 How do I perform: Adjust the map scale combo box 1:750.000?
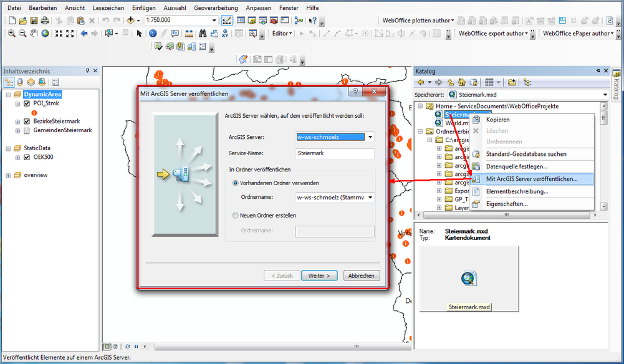[181, 20]
